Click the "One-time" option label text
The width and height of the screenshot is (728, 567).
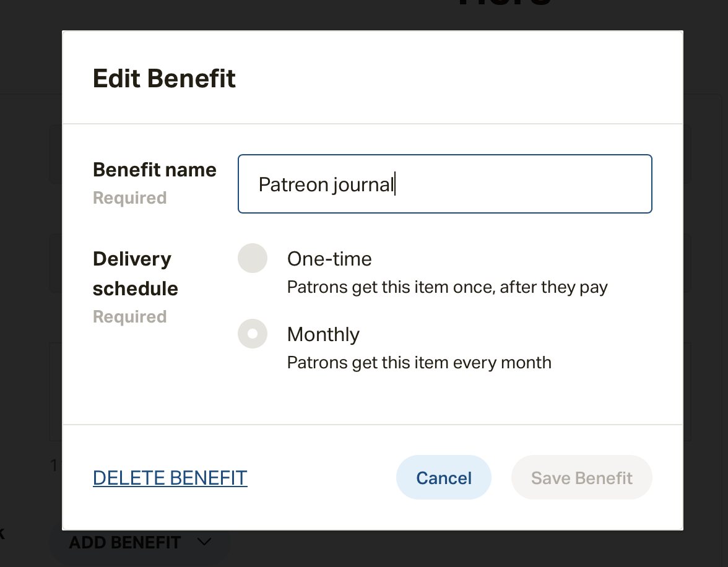pyautogui.click(x=329, y=259)
